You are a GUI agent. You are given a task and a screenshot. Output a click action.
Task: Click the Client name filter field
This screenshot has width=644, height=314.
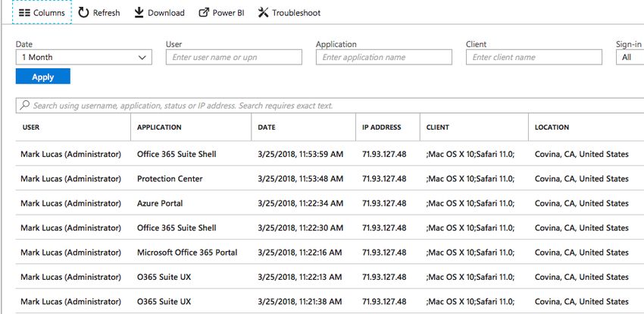534,57
